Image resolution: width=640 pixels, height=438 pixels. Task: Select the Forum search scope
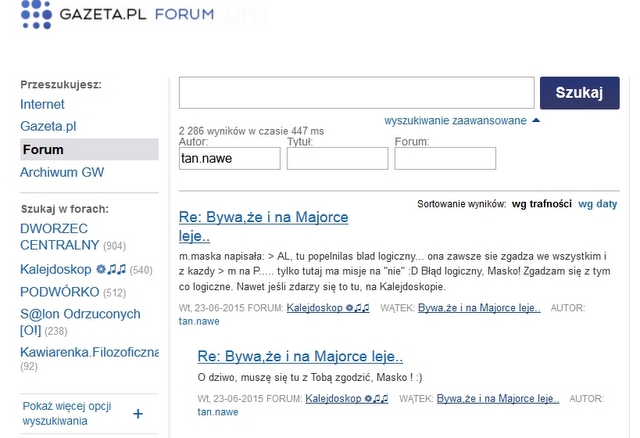(x=42, y=150)
